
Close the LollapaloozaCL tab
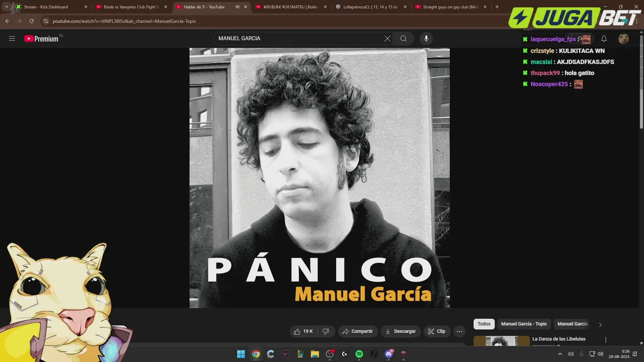coord(405,7)
